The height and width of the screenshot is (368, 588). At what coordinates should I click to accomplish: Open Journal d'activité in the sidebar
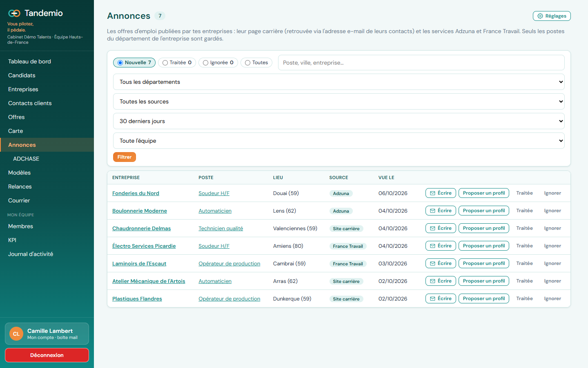47,254
